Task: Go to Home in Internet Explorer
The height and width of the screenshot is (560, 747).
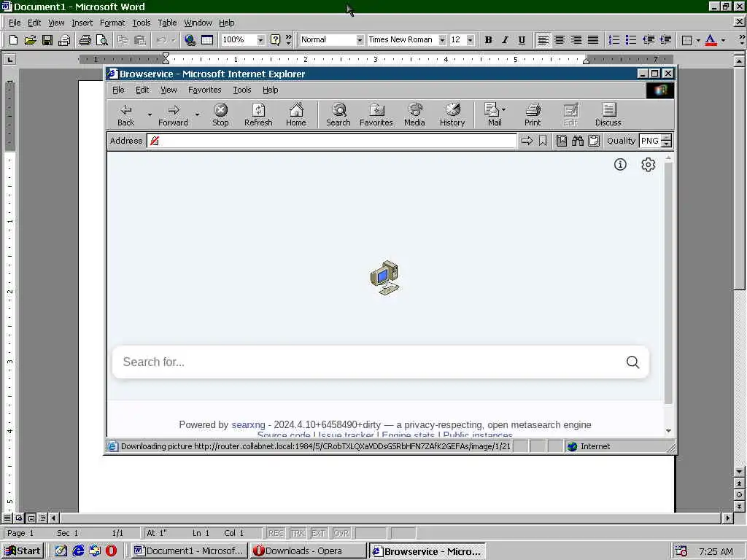Action: (x=296, y=115)
